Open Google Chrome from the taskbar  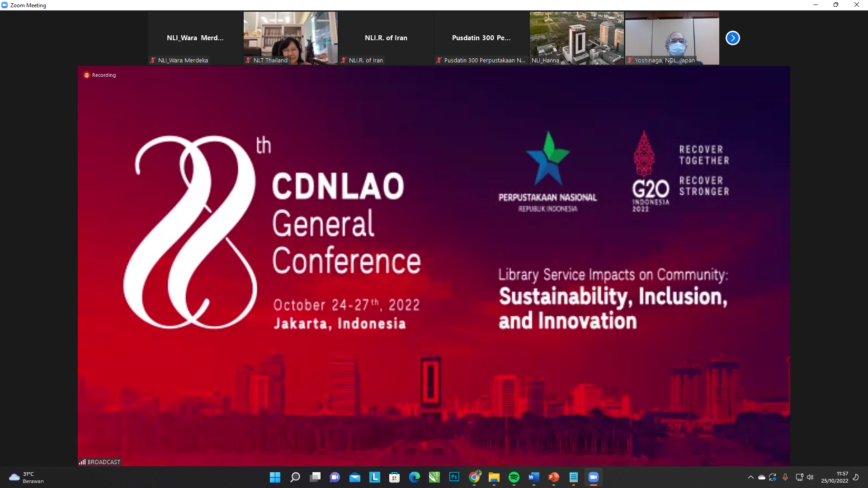[x=475, y=477]
